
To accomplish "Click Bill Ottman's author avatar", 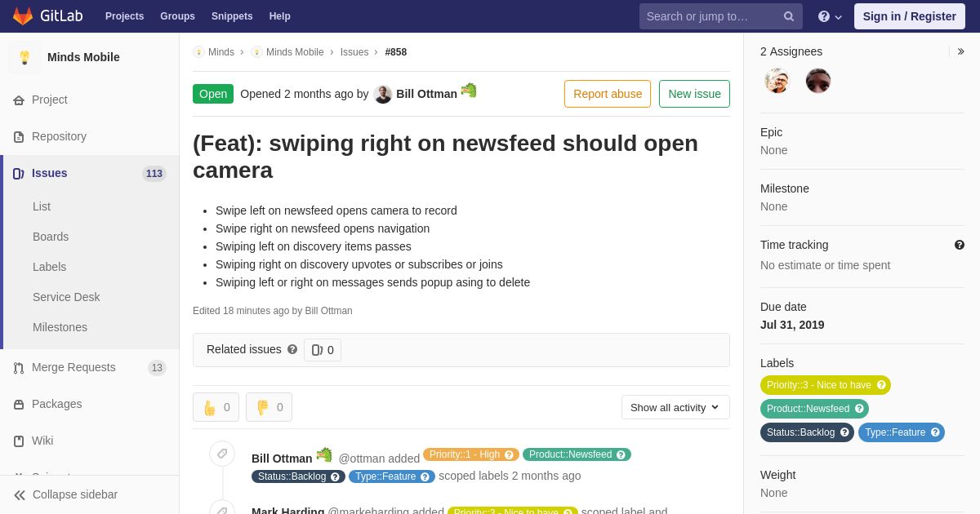I will pos(383,95).
